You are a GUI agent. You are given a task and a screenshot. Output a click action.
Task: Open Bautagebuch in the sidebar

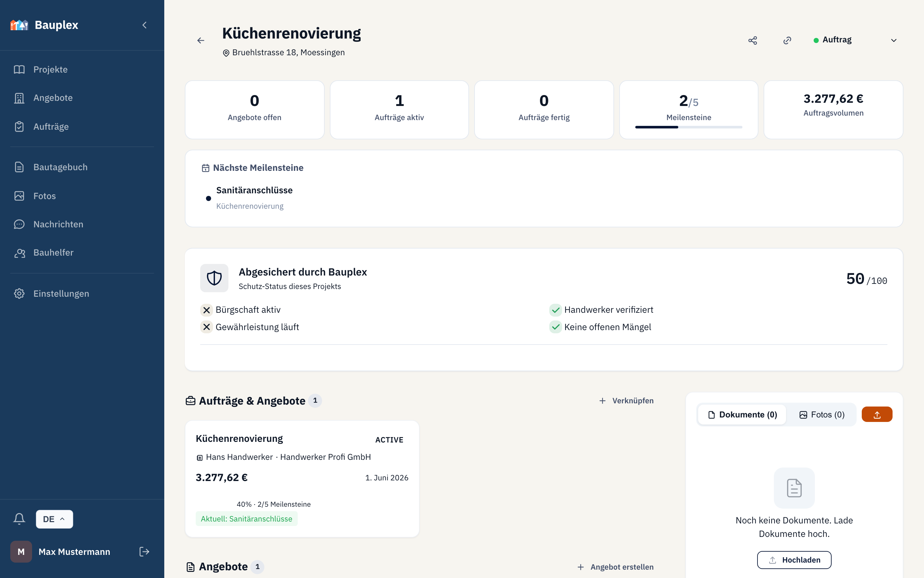[82, 167]
